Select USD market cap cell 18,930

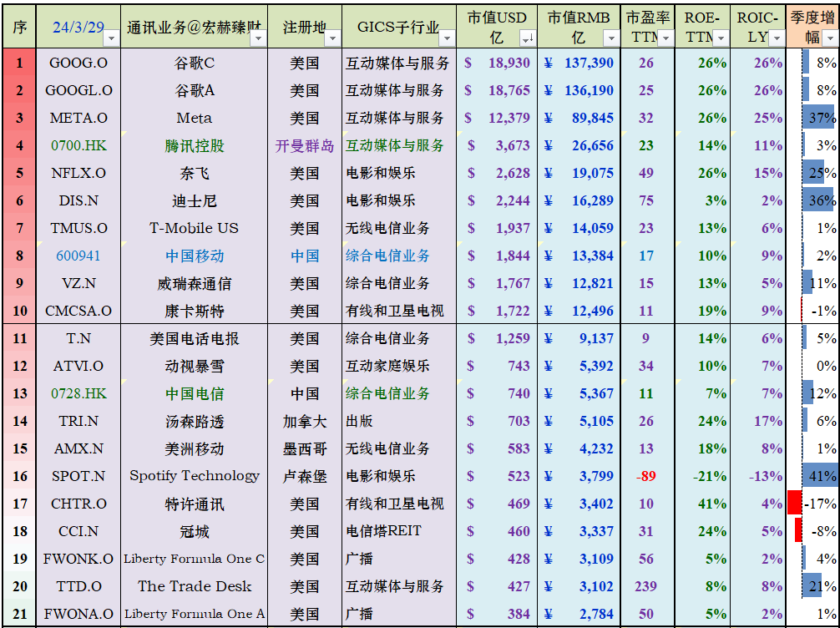coord(497,63)
